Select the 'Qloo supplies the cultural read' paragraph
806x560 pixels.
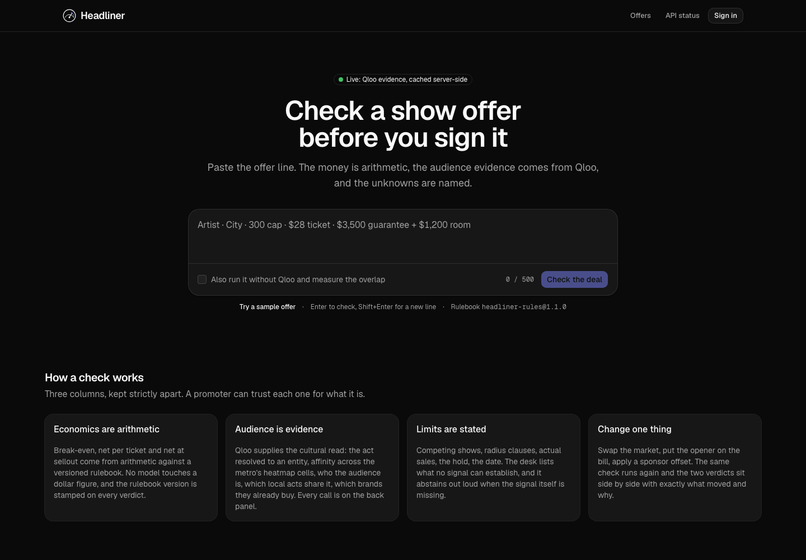(309, 478)
